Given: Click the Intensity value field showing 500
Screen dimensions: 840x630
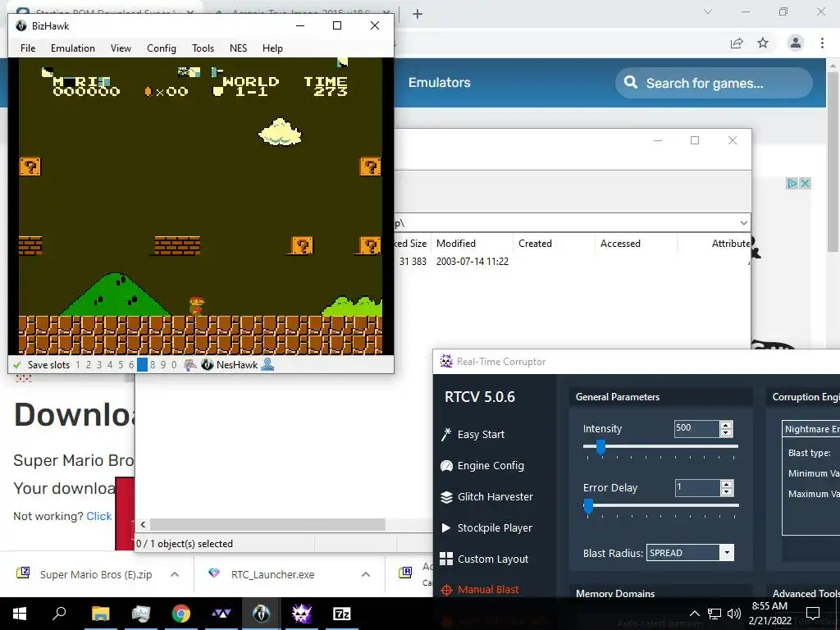Looking at the screenshot, I should [696, 428].
